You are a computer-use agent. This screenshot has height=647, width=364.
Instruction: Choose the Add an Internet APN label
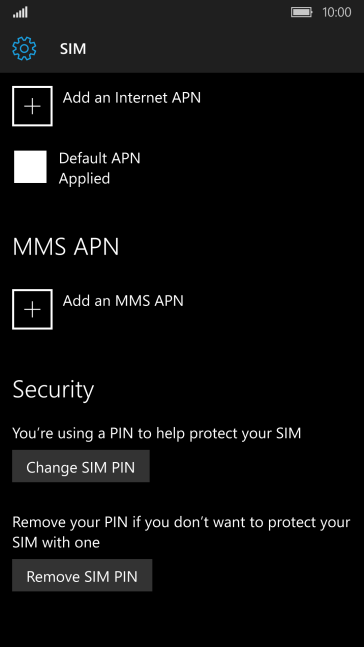pyautogui.click(x=132, y=98)
